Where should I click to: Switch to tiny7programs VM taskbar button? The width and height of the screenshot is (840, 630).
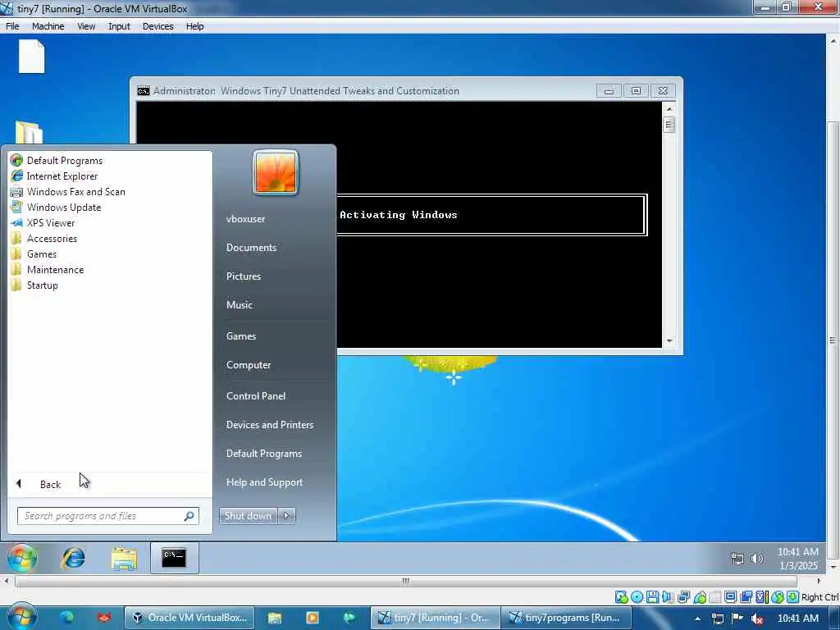tap(566, 618)
